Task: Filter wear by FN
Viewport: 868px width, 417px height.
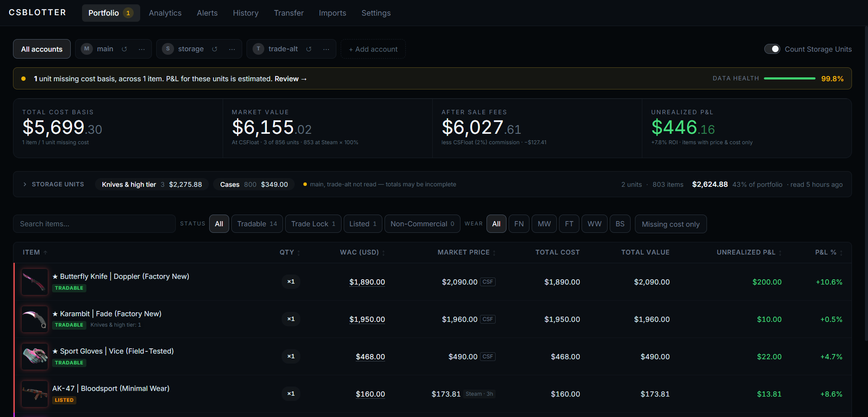Action: 519,224
